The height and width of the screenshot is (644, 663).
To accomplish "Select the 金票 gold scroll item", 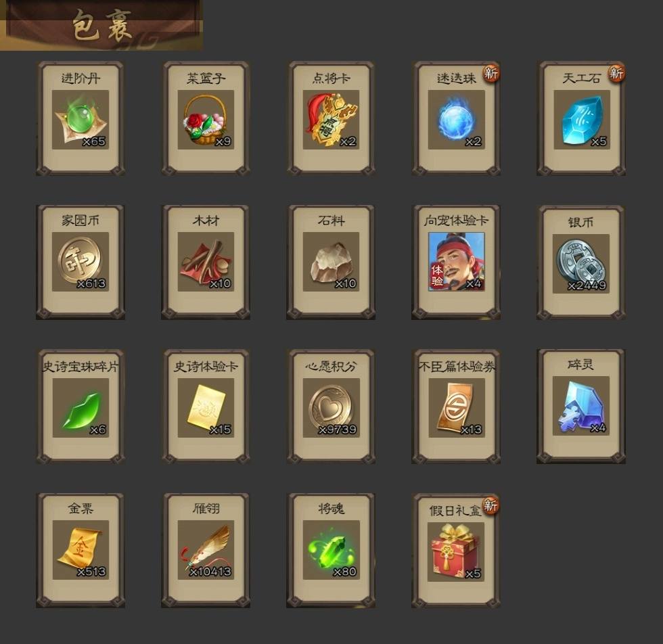I will 81,550.
